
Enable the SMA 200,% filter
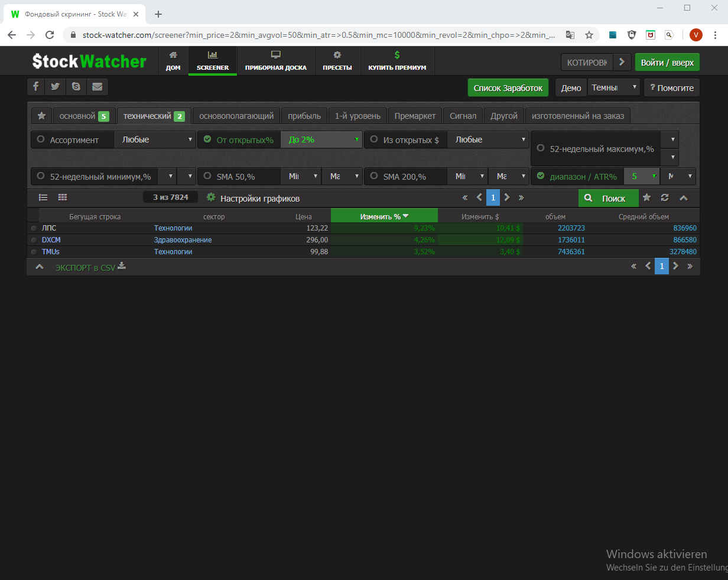pos(374,176)
